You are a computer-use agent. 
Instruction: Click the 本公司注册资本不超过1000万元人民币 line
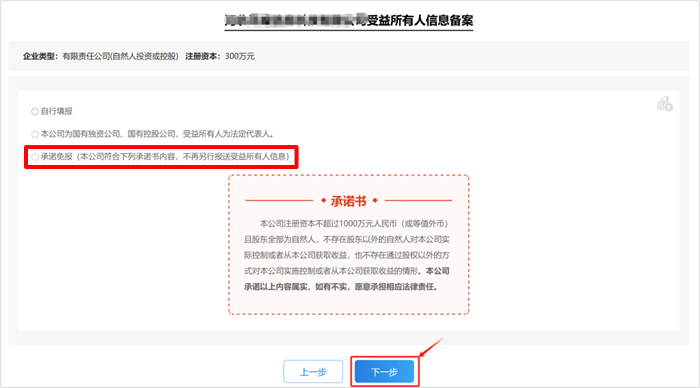(354, 224)
